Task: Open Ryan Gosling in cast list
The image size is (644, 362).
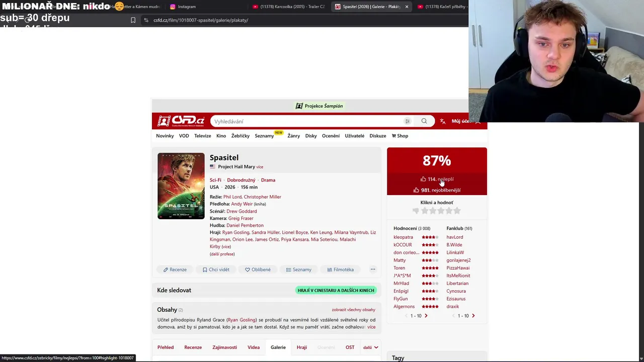Action: coord(235,232)
